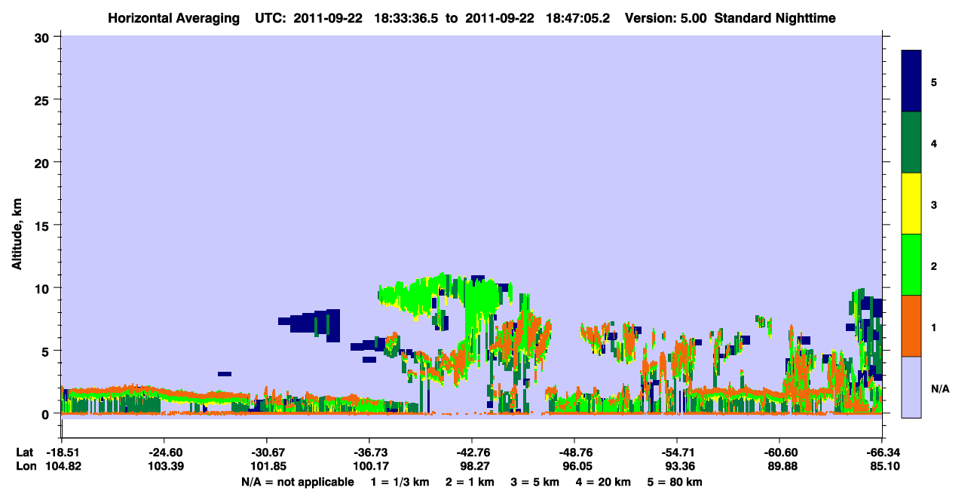Click the bright green colorbar segment labeled 2
Viewport: 980px width, 503px height.
click(911, 265)
